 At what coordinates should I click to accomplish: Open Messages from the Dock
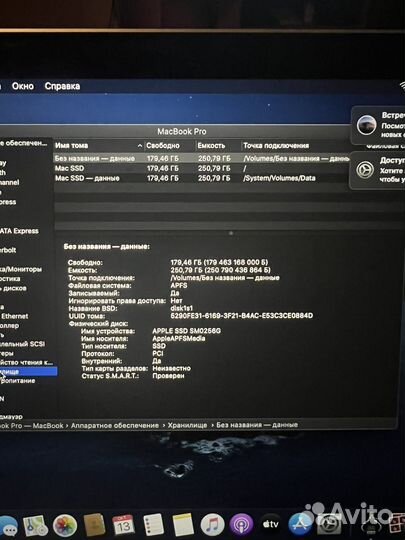(x=8, y=527)
